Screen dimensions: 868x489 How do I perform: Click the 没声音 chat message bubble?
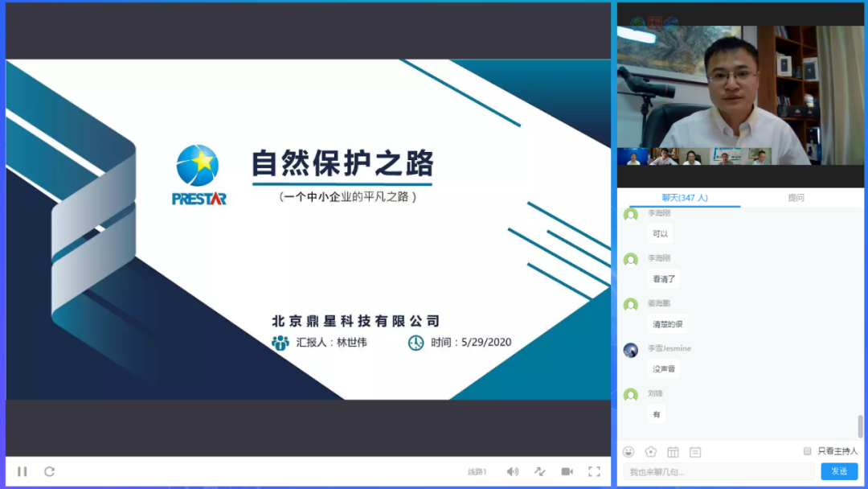(664, 369)
